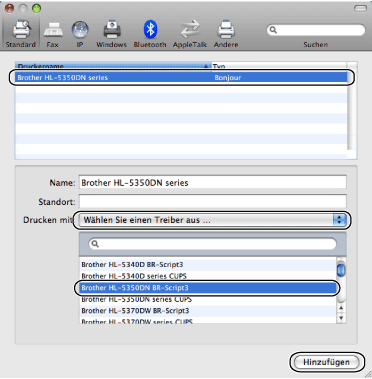This screenshot has width=372, height=379.
Task: Click into the Standort text field
Action: click(x=213, y=202)
